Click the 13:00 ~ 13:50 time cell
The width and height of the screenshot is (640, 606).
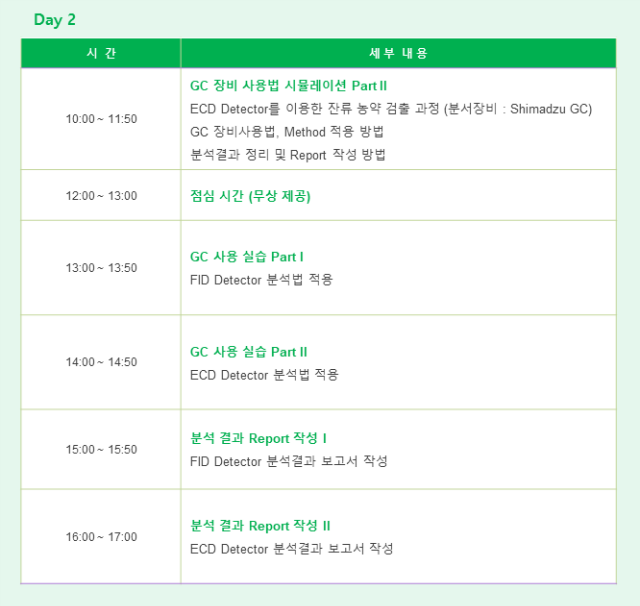(101, 268)
